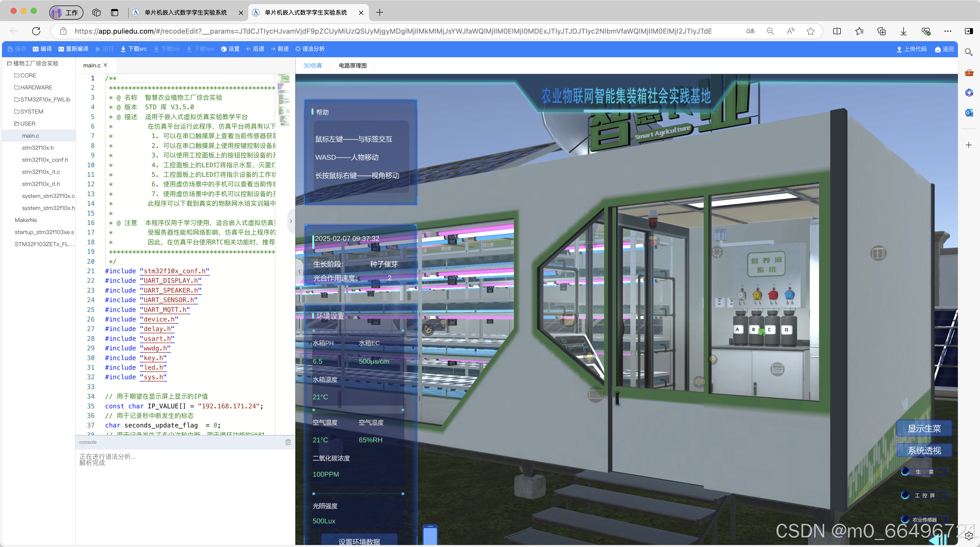
Task: Click 上传代码 upload code icon
Action: tap(899, 49)
